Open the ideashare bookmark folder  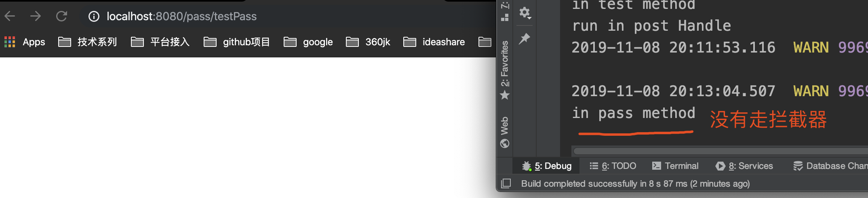pos(434,42)
